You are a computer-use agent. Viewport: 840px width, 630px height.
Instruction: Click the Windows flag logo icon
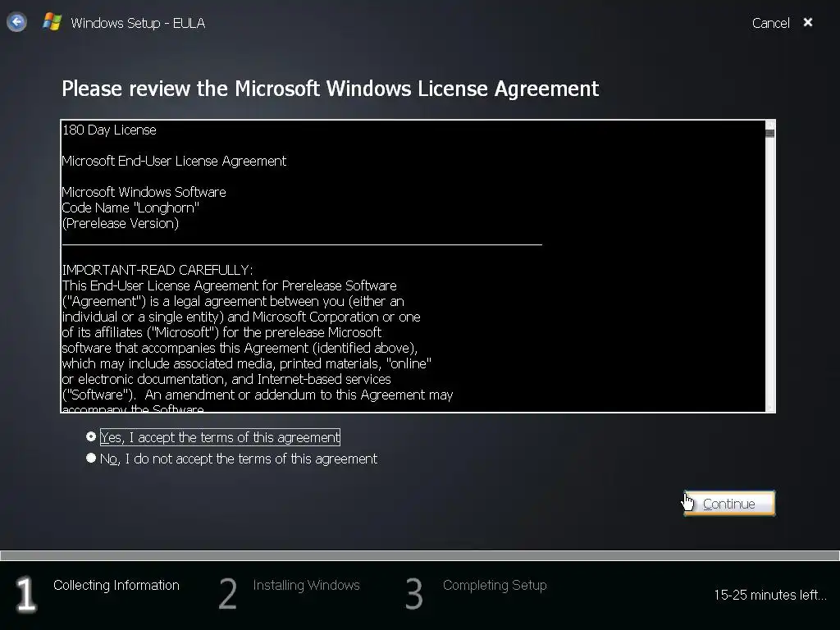pos(52,22)
